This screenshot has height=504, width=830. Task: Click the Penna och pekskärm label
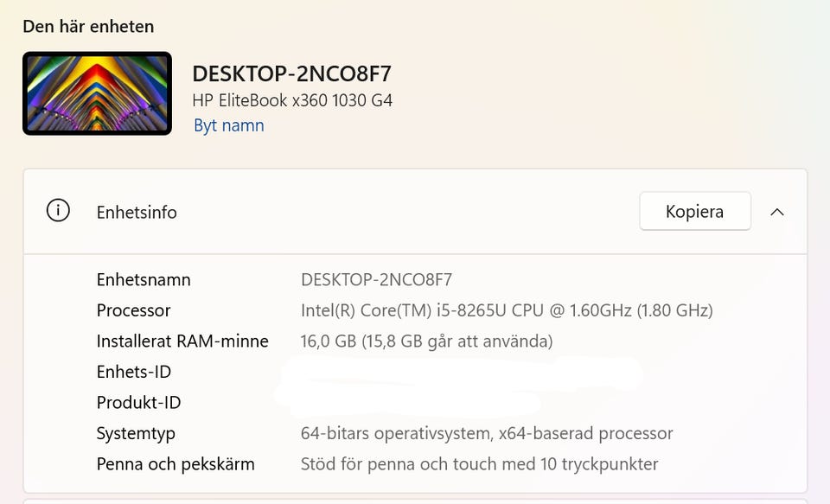[x=176, y=464]
